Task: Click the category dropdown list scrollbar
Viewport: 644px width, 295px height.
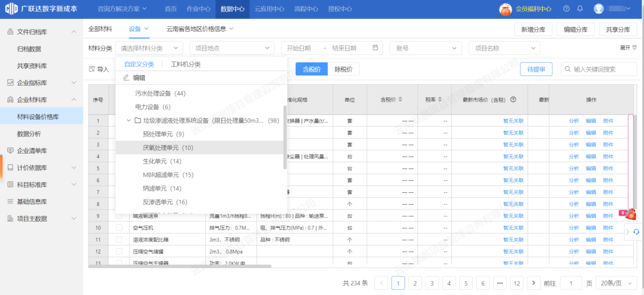Action: [285, 137]
